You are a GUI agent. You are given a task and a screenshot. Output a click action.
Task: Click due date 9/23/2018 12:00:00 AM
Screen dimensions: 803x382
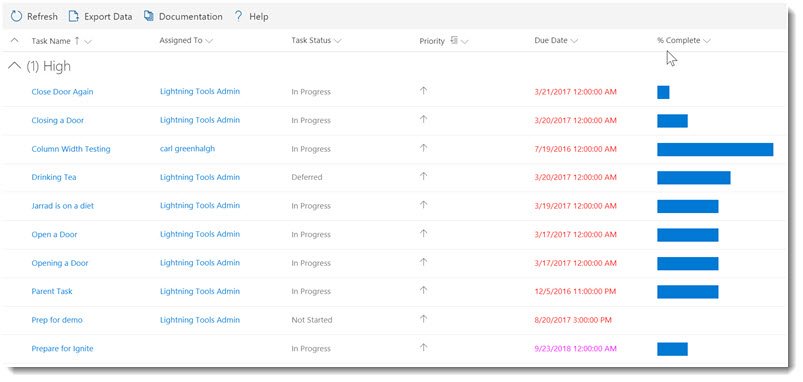(576, 349)
